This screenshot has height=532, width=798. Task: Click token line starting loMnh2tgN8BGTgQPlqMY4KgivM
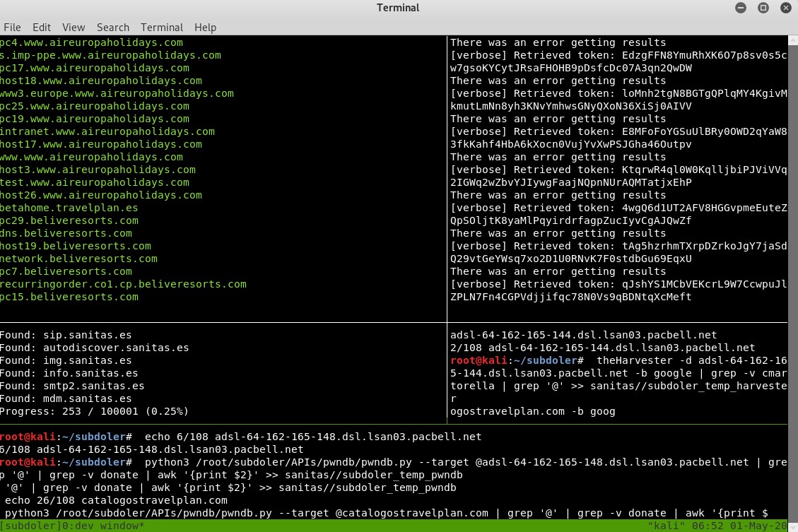(x=618, y=93)
